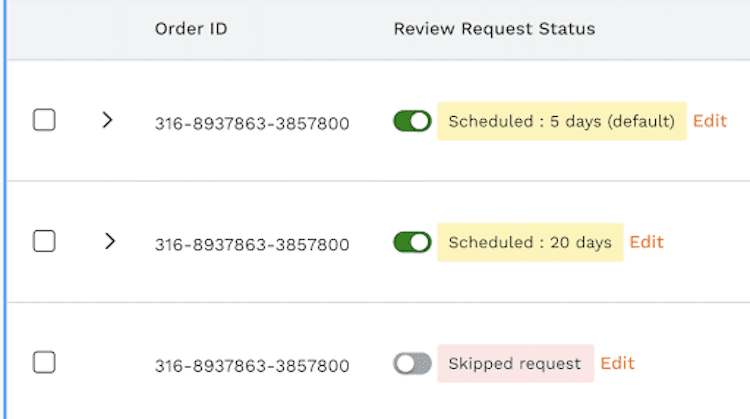Select the checkbox for the 20 days order
This screenshot has width=750, height=419.
tap(44, 241)
